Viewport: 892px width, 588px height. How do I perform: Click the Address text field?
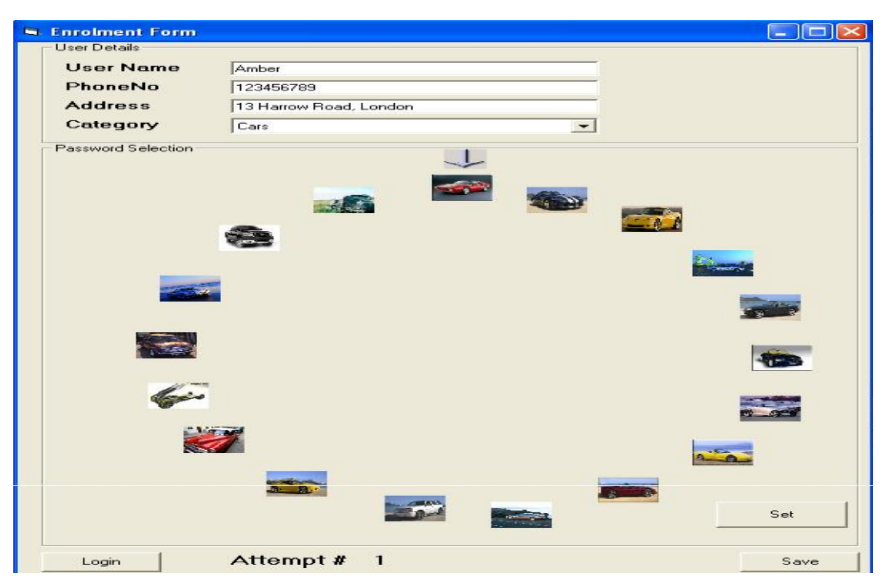point(414,107)
